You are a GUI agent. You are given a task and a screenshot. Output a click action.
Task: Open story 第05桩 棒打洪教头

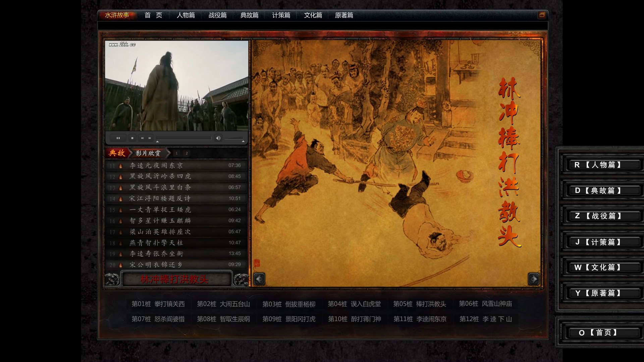pyautogui.click(x=420, y=304)
